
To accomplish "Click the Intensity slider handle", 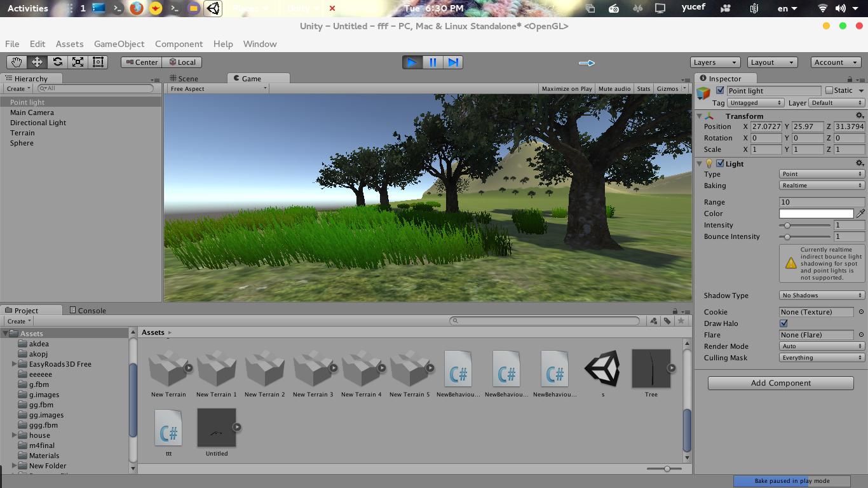I will [x=788, y=225].
